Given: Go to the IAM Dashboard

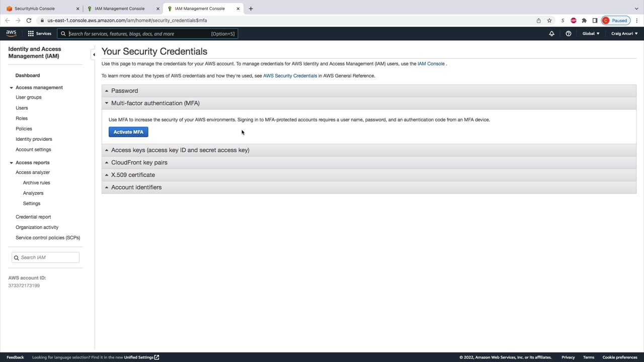Looking at the screenshot, I should point(28,75).
